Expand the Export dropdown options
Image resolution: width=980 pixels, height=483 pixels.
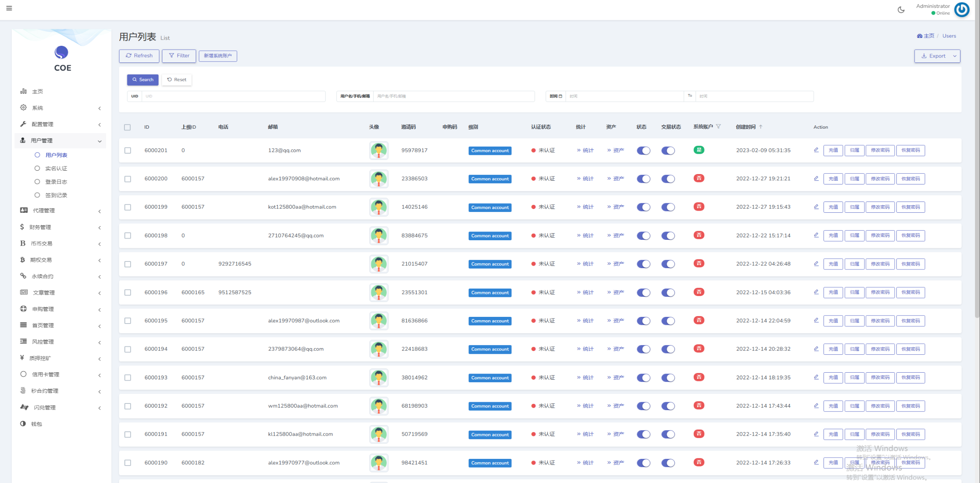(x=955, y=56)
